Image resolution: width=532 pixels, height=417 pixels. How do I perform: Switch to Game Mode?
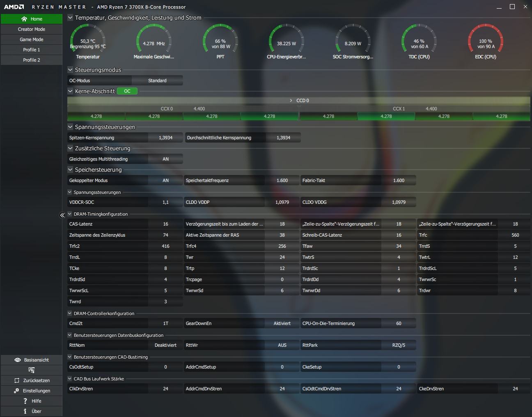point(32,39)
